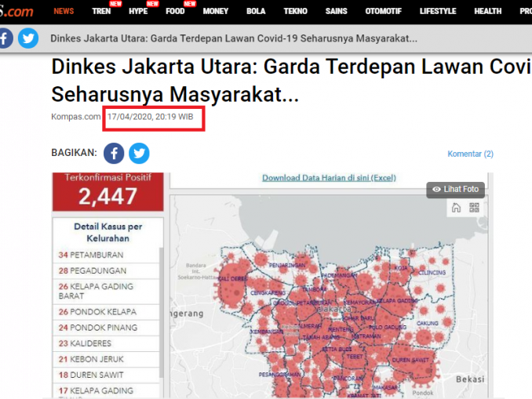Go to the OTOMOTIF section
This screenshot has height=399, width=532.
click(x=384, y=11)
